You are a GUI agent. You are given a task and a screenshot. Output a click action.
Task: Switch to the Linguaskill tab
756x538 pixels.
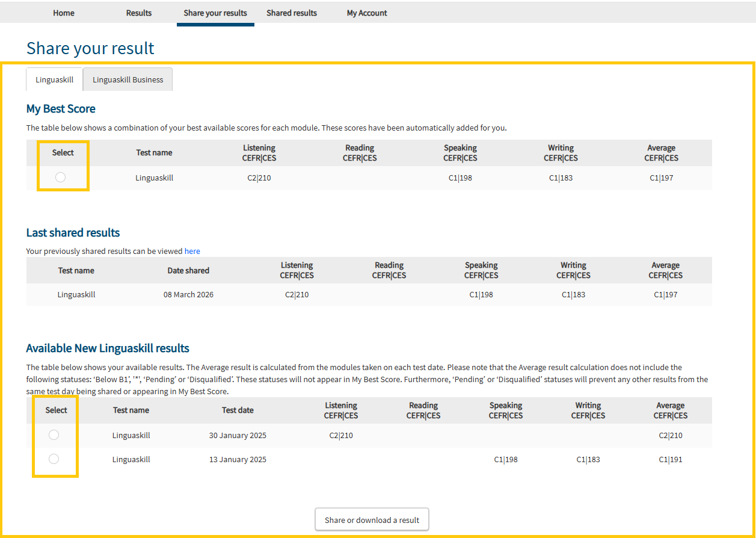click(x=55, y=79)
